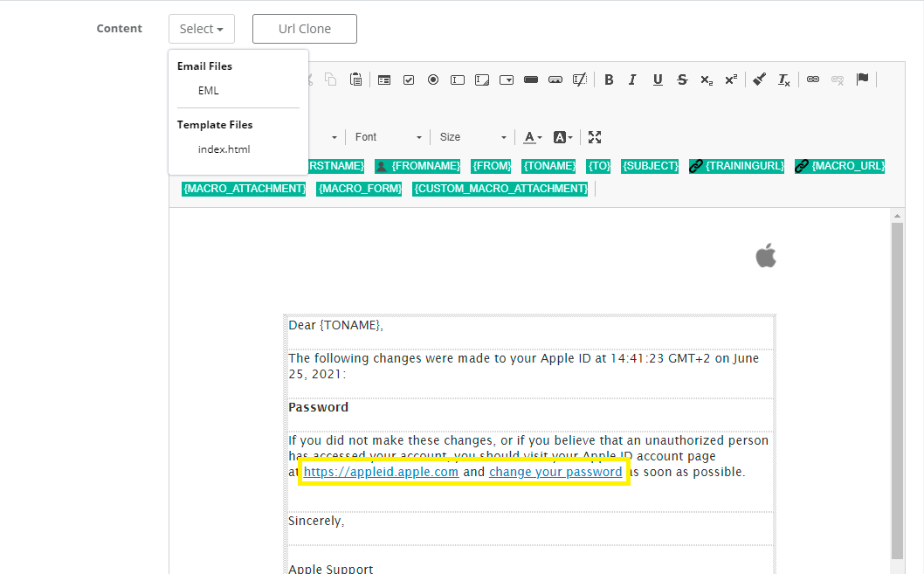Maximize the editor with the expand icon

(x=595, y=137)
